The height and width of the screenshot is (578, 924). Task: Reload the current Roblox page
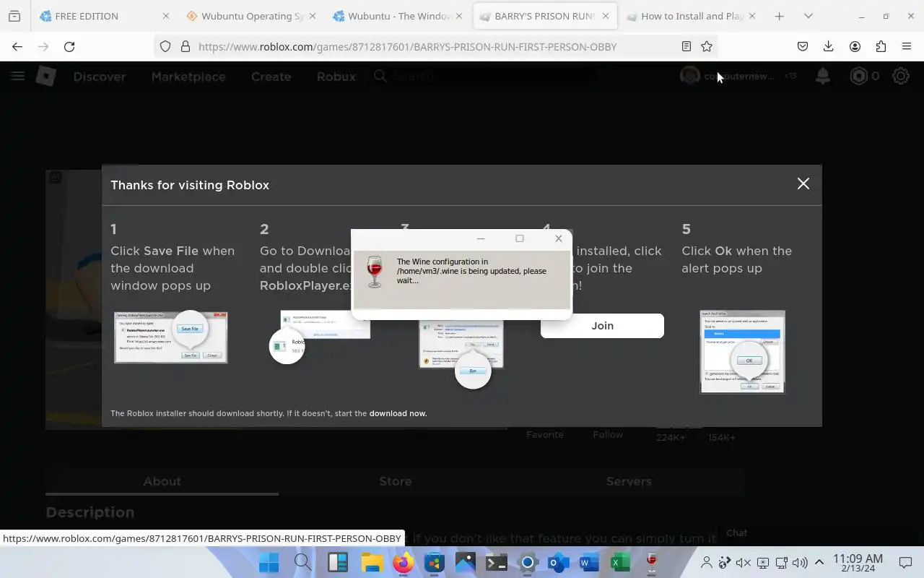(69, 46)
